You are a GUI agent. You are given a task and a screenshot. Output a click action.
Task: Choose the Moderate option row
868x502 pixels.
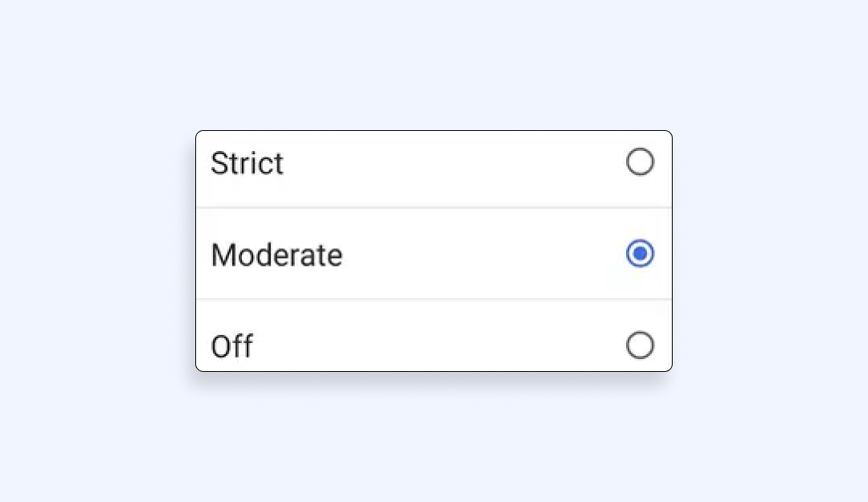[x=434, y=254]
